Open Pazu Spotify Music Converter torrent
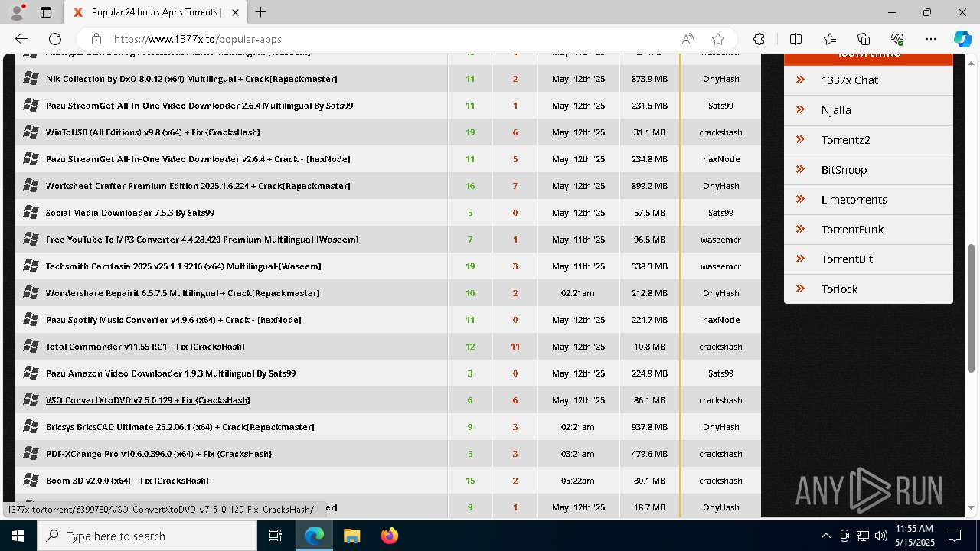980x551 pixels. click(173, 320)
